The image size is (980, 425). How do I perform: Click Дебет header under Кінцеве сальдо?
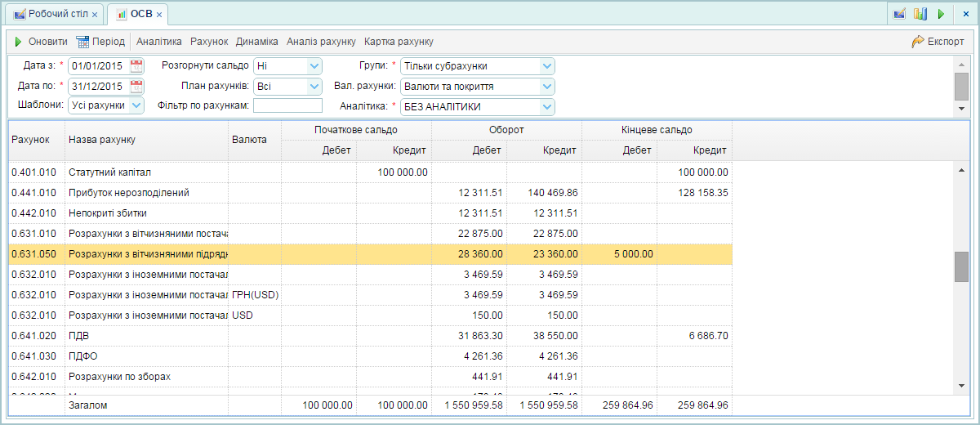point(620,150)
